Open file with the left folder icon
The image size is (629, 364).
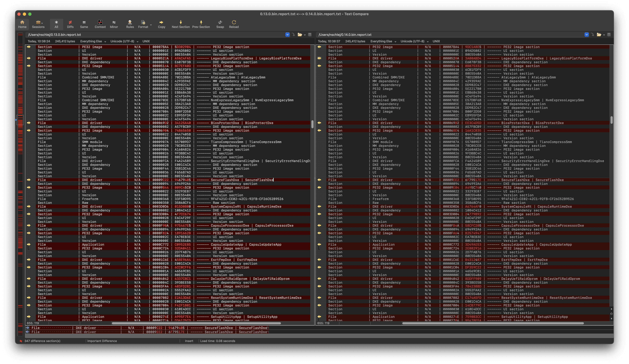tap(300, 35)
